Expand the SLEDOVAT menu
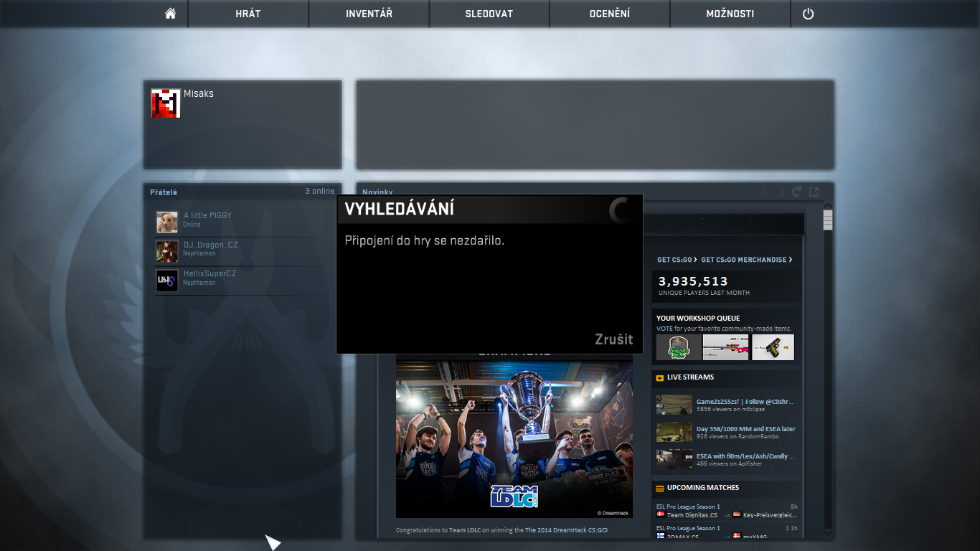The width and height of the screenshot is (980, 551). [x=489, y=14]
